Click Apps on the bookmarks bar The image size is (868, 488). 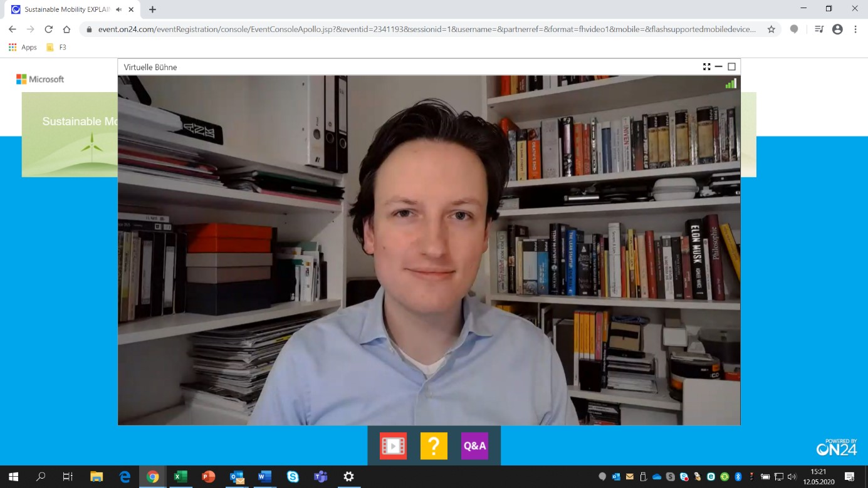tap(24, 47)
